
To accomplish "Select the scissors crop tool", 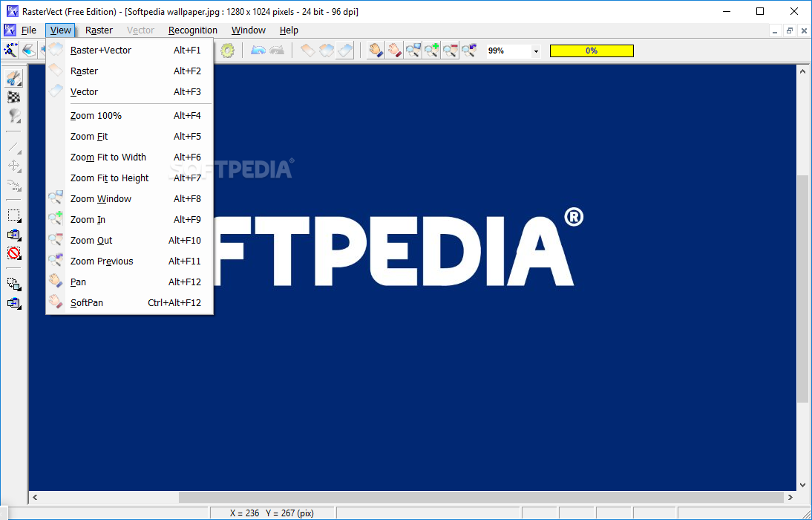I will coord(13,78).
